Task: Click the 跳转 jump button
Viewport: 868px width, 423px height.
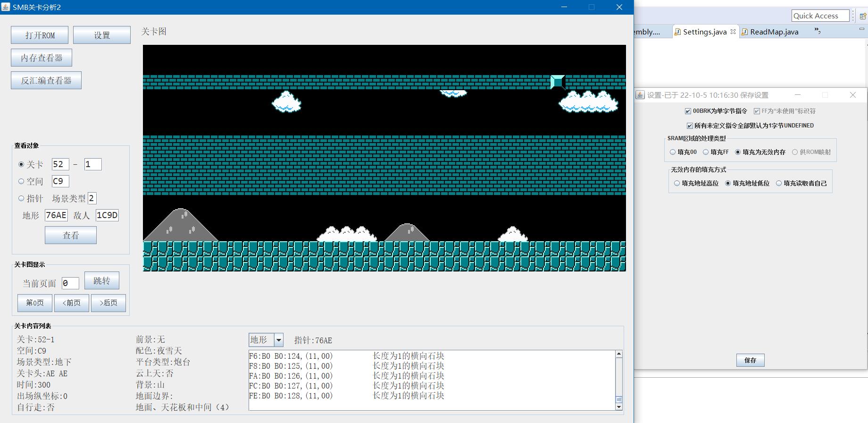Action: click(x=102, y=280)
